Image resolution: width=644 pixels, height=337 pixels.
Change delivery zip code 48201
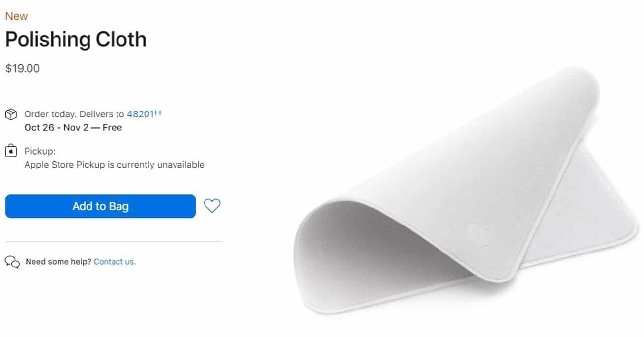pyautogui.click(x=140, y=114)
